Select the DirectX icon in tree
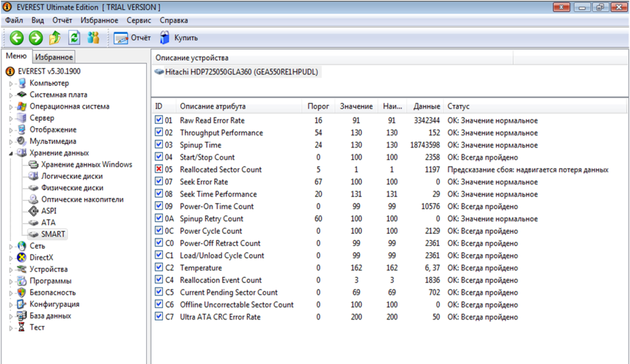This screenshot has width=630, height=364. (x=21, y=258)
